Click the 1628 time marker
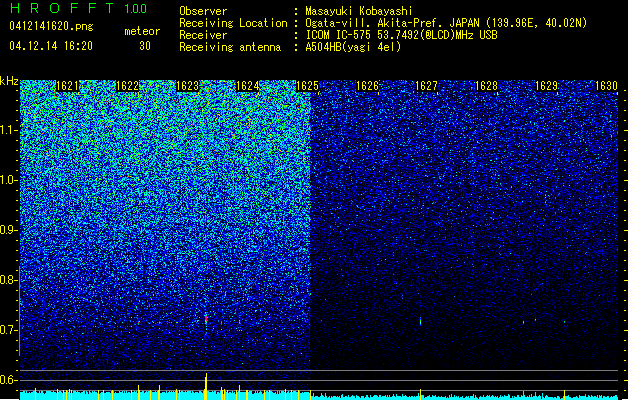The width and height of the screenshot is (629, 400). tap(486, 86)
